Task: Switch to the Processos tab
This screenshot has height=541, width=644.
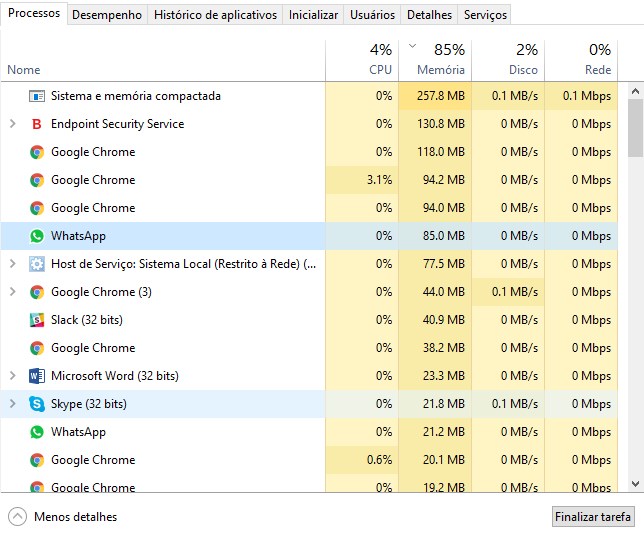Action: pos(34,13)
